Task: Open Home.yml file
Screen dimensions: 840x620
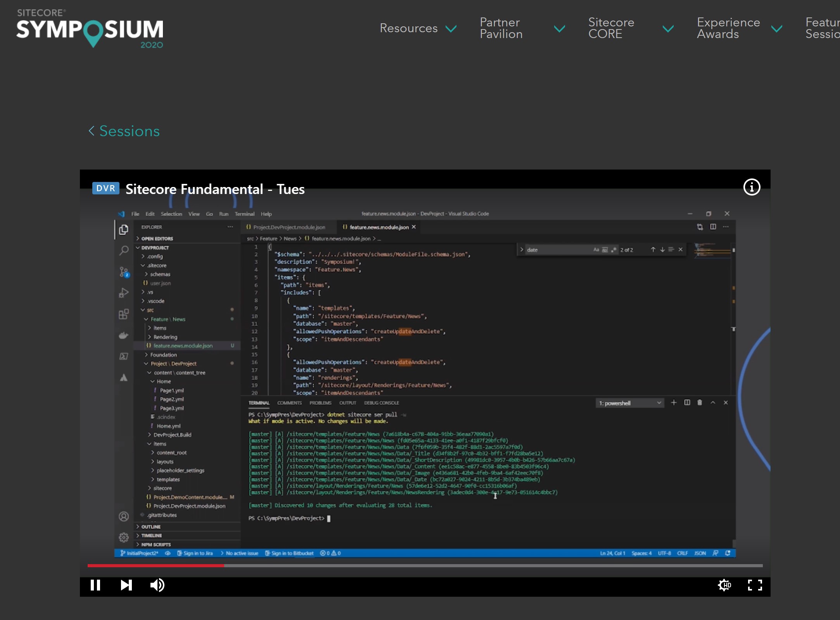Action: [168, 426]
